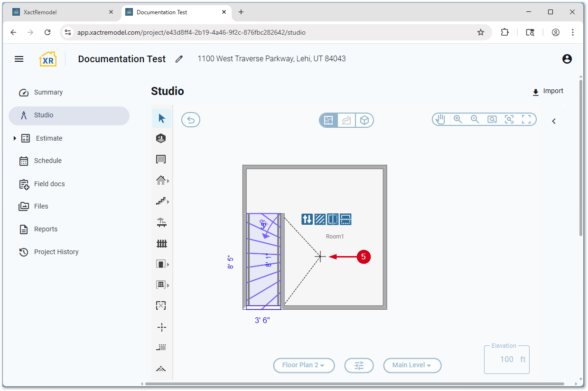Switch to 2D floor plan view
The image size is (588, 391).
328,120
